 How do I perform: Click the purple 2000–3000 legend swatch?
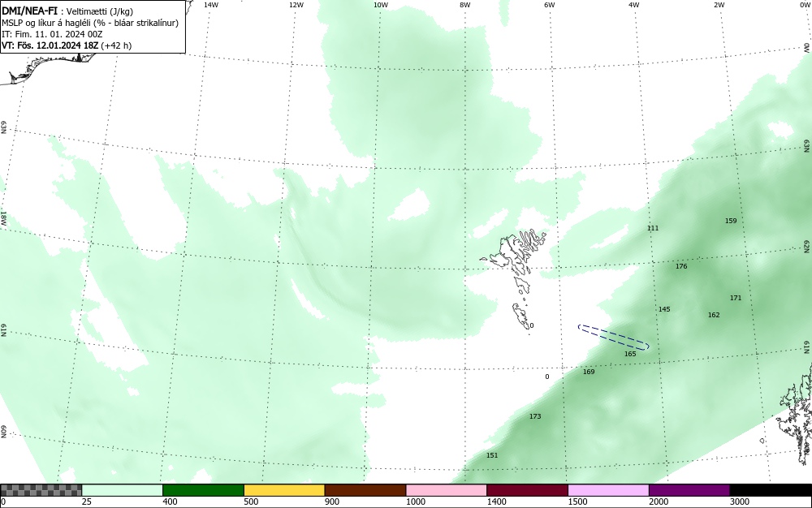689,490
